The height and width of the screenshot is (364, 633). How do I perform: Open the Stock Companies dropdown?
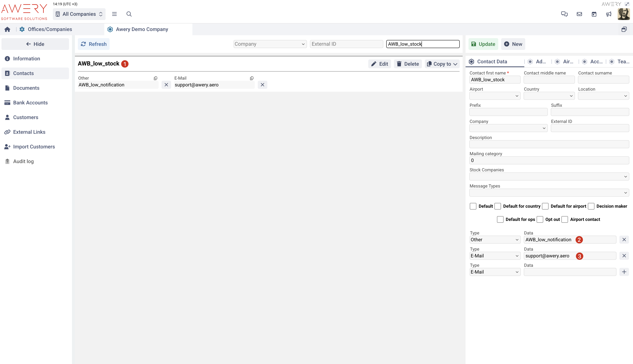[x=549, y=176]
